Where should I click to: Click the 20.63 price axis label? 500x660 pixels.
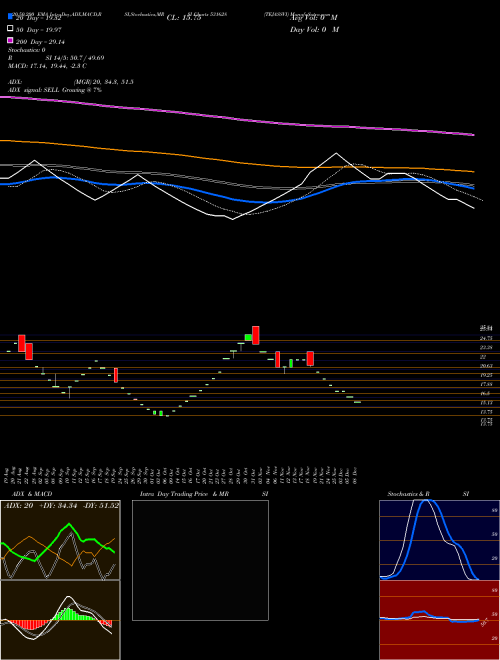(486, 366)
